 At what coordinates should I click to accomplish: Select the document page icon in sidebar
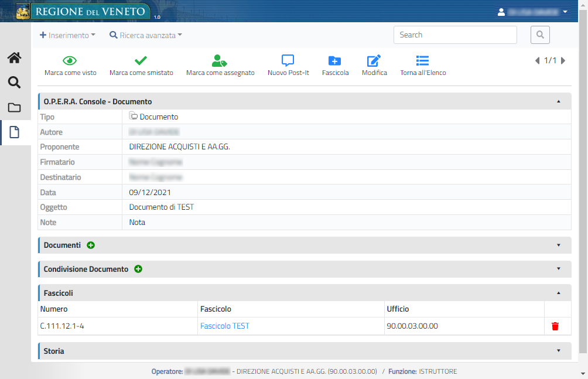pos(14,132)
